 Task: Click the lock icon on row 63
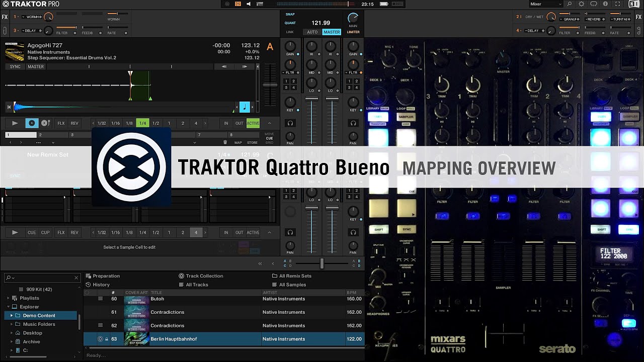(107, 339)
